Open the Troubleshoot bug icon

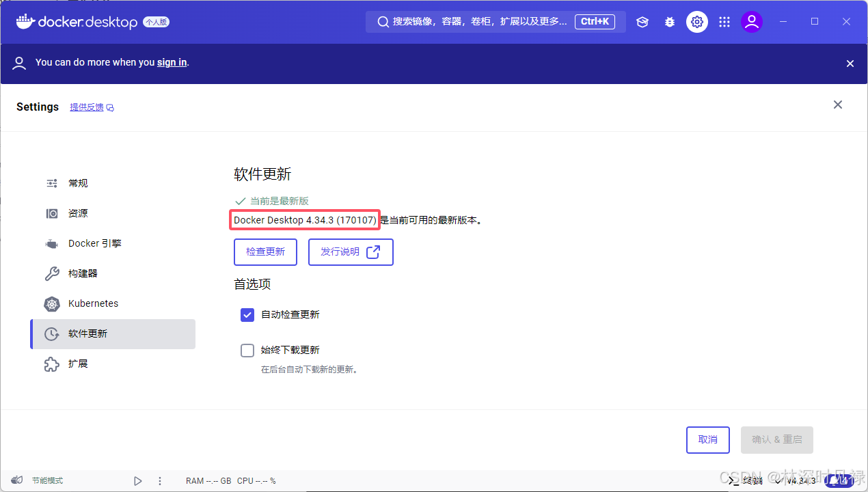(x=670, y=22)
